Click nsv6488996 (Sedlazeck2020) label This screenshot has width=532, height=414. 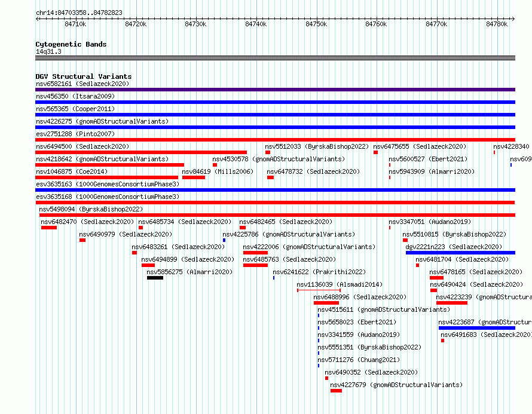360,297
